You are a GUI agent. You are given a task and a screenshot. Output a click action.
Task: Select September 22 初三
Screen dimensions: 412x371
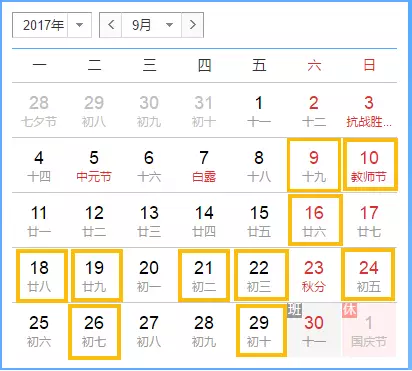(261, 275)
